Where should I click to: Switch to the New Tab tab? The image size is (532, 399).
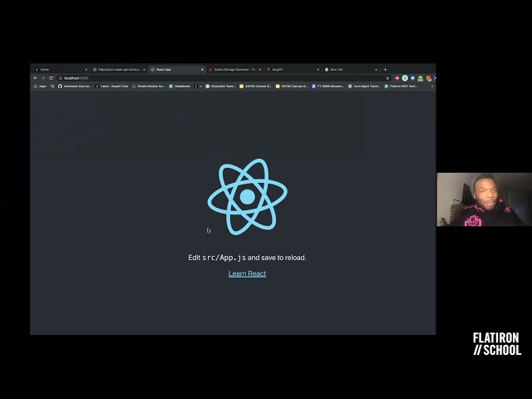[351, 70]
